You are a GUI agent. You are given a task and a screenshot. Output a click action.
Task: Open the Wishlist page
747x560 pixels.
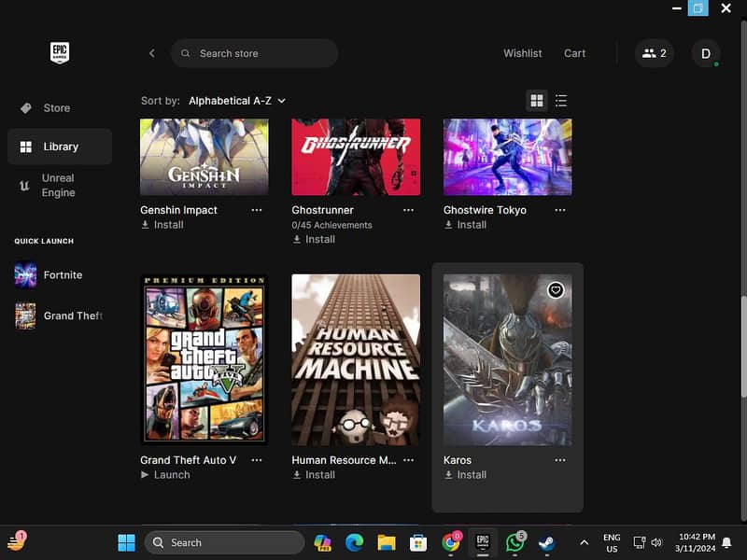click(522, 53)
